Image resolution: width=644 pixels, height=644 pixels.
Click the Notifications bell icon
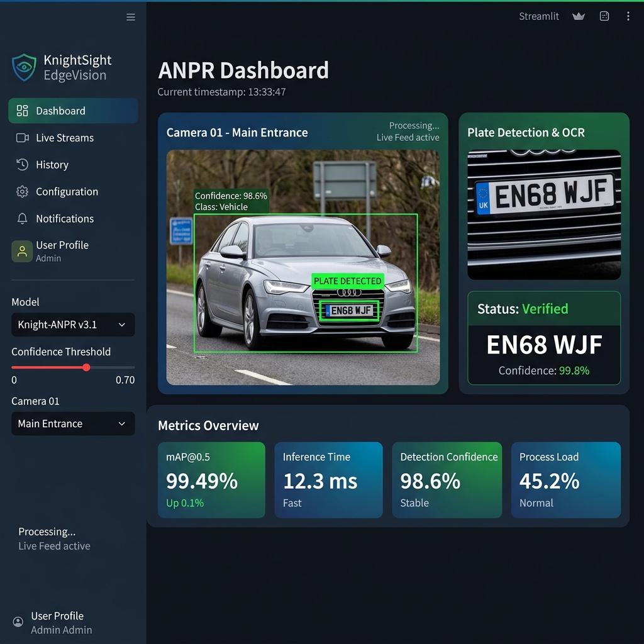(22, 218)
